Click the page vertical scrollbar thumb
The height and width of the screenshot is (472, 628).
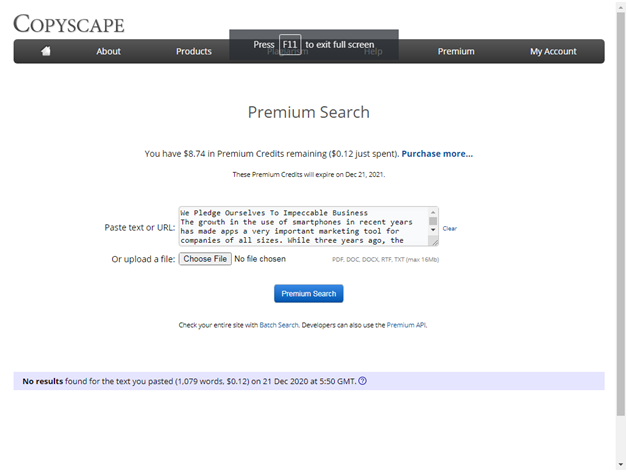click(621, 212)
